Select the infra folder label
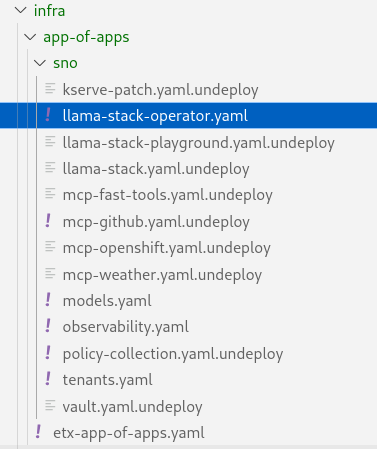The height and width of the screenshot is (449, 377). tap(49, 11)
